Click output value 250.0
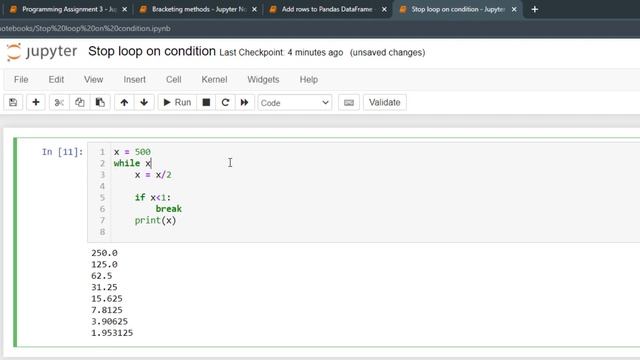Image resolution: width=640 pixels, height=360 pixels. click(104, 253)
